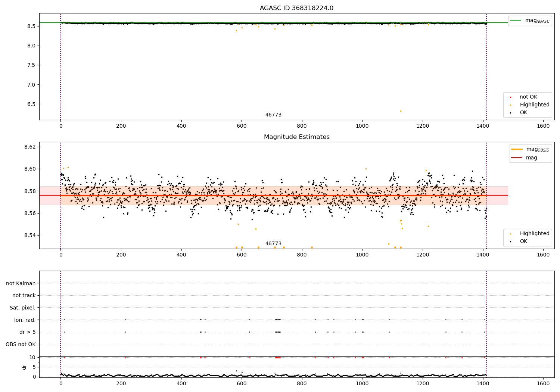Click the 8.62 y-axis tick in middle plot
This screenshot has width=560, height=392.
point(29,147)
